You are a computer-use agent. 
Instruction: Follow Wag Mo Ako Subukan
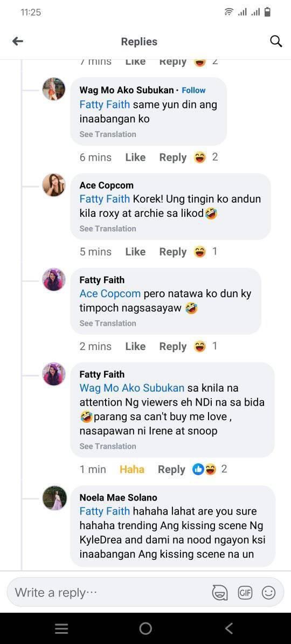tap(193, 91)
